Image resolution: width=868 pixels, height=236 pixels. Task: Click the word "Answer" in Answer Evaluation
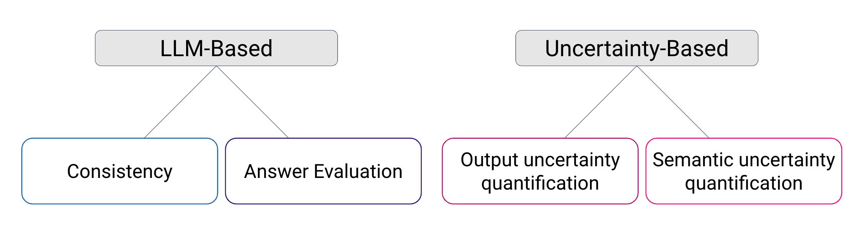click(277, 172)
